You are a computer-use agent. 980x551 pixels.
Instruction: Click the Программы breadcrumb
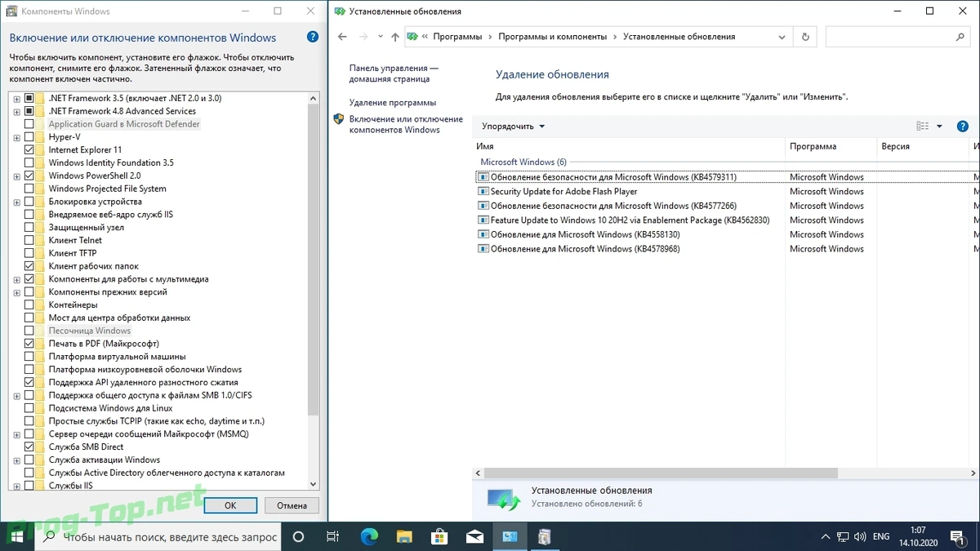[457, 37]
